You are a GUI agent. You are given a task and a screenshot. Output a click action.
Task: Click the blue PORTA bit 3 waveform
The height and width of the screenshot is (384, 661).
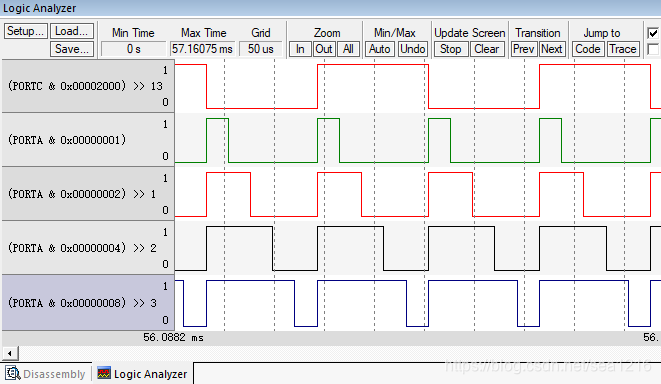(x=418, y=303)
